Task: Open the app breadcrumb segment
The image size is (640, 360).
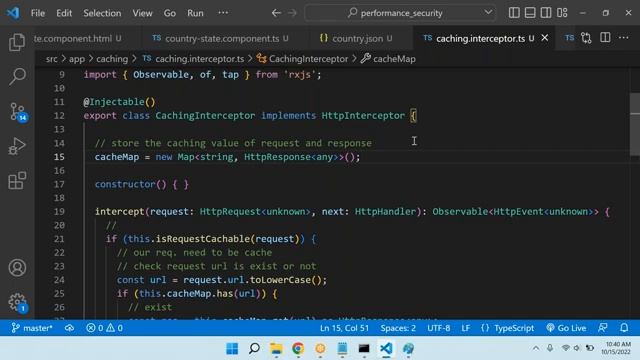Action: click(x=77, y=59)
